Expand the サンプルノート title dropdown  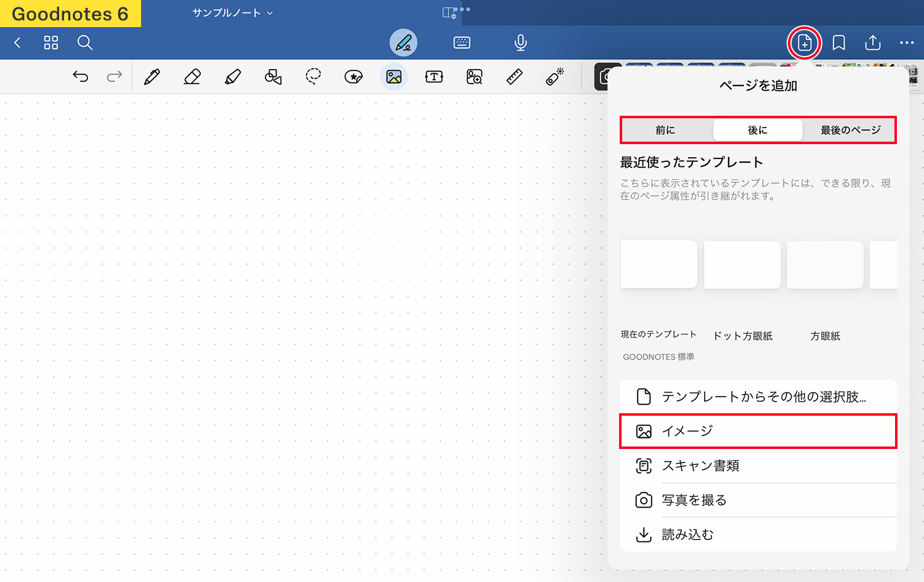tap(232, 13)
